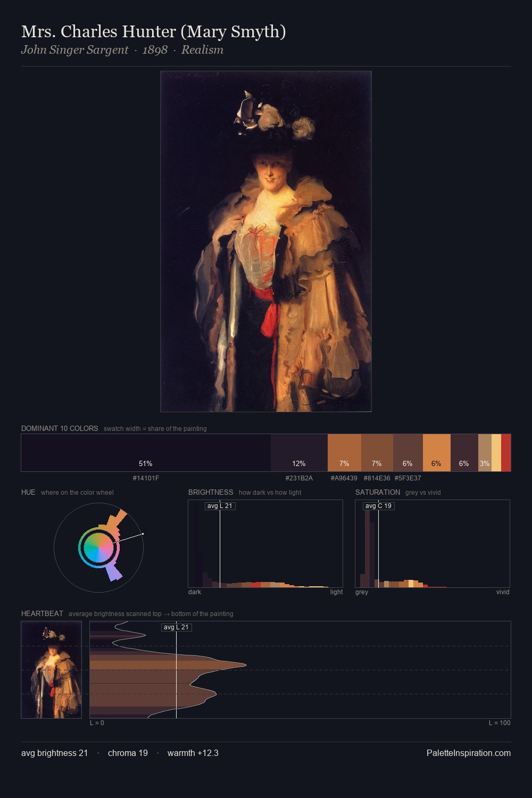The height and width of the screenshot is (798, 532).
Task: Click the 'grey' axis label under Saturation
Action: [362, 592]
